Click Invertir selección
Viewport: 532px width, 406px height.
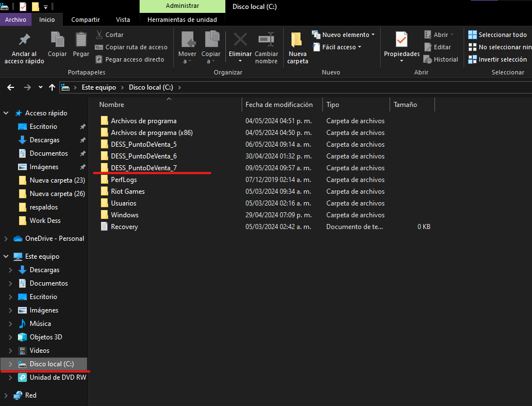pyautogui.click(x=497, y=59)
